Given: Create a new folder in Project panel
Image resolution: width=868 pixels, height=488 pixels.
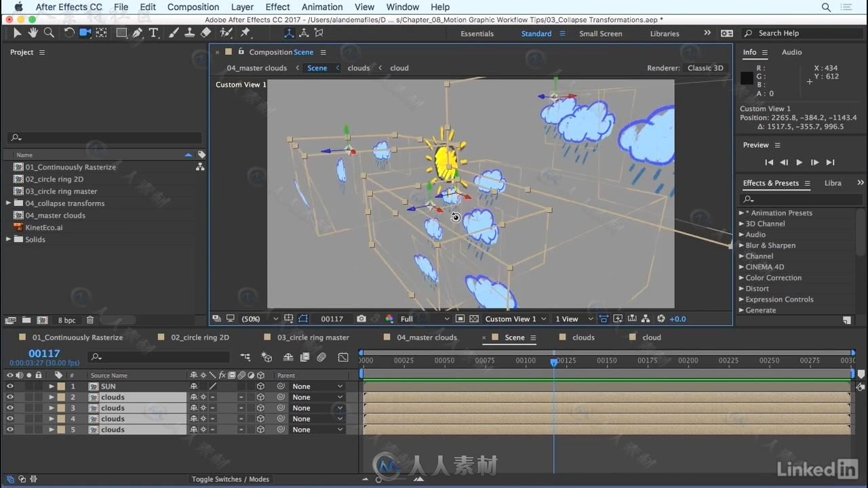Looking at the screenshot, I should pyautogui.click(x=26, y=320).
